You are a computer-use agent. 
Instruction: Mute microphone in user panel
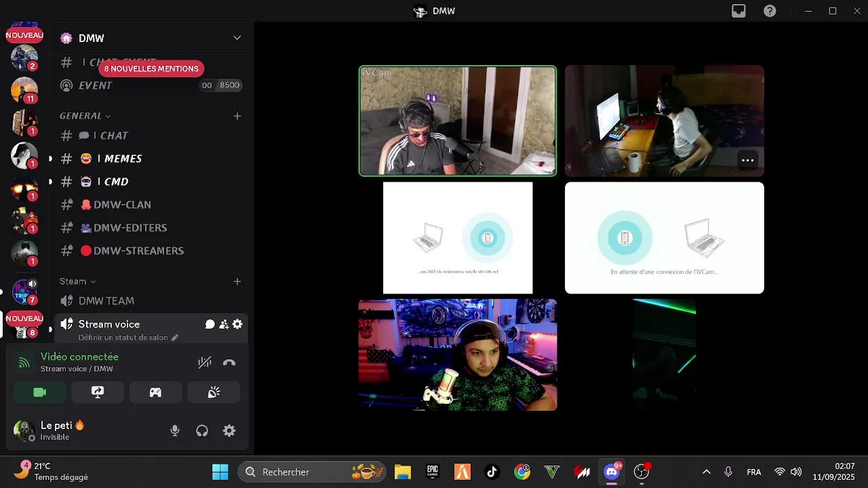(175, 431)
